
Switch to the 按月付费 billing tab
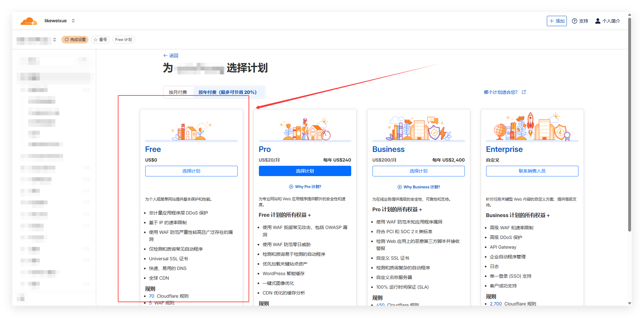coord(178,92)
